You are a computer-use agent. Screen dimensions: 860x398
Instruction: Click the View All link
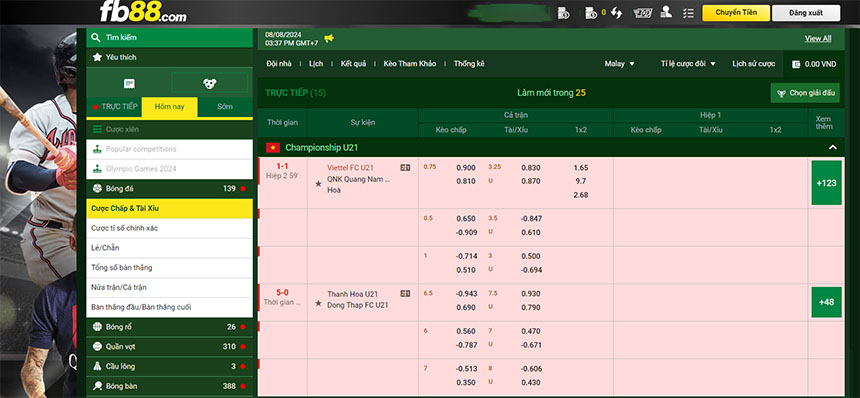(x=818, y=38)
